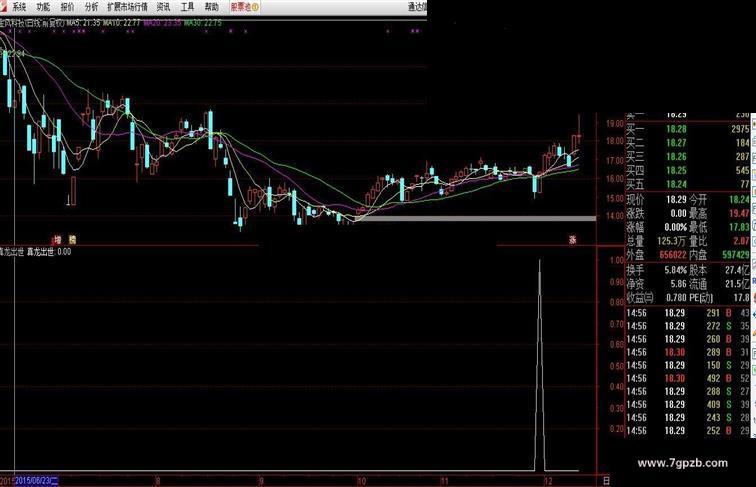The height and width of the screenshot is (487, 756).
Task: Click the 总量 value 125.3万
Action: [671, 241]
